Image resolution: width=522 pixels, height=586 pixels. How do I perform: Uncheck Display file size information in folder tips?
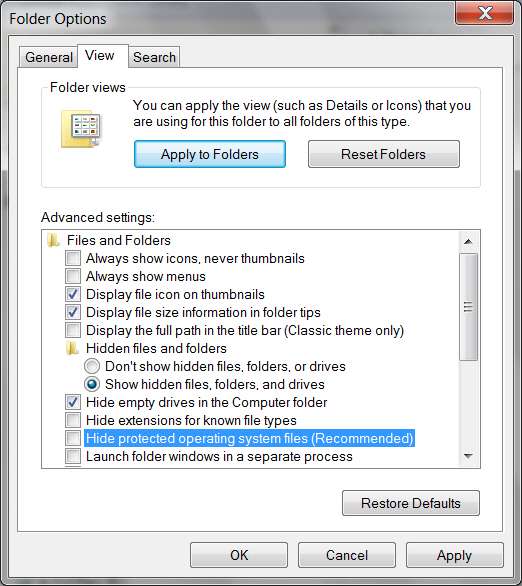[72, 312]
